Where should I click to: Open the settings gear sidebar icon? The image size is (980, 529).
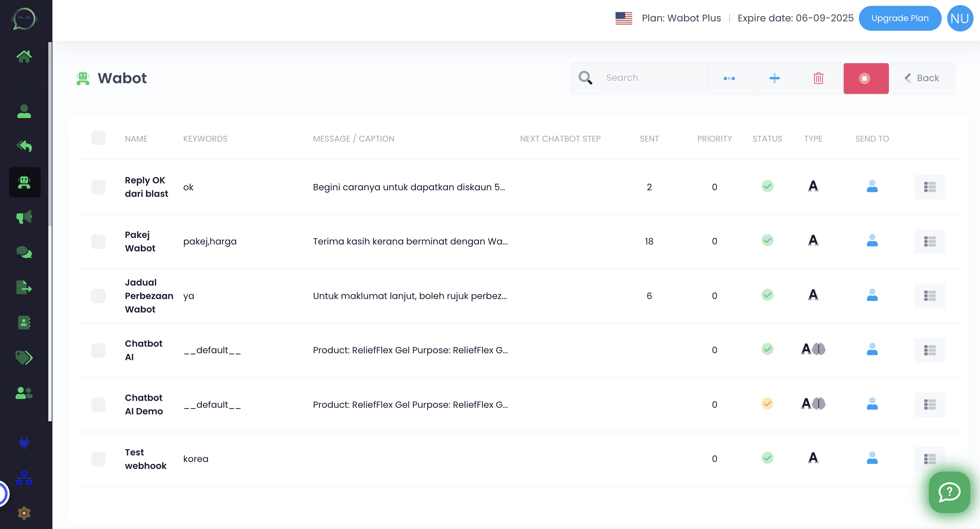24,513
